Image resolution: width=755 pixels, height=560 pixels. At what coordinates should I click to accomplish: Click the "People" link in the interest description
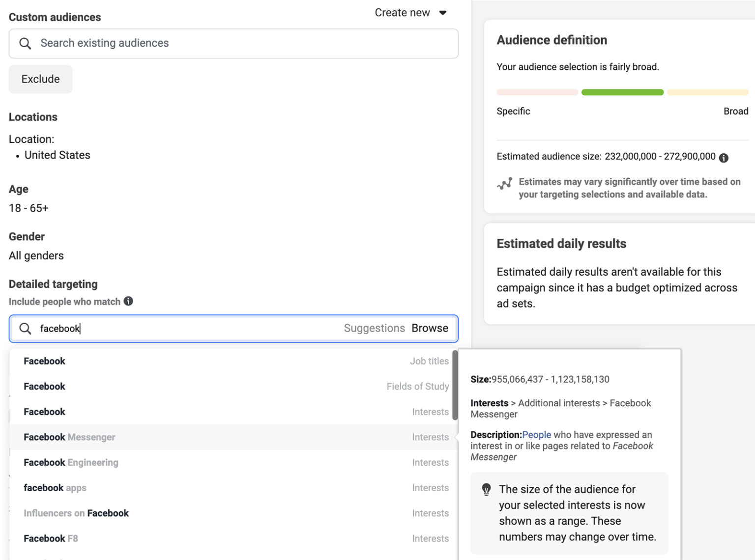coord(537,435)
